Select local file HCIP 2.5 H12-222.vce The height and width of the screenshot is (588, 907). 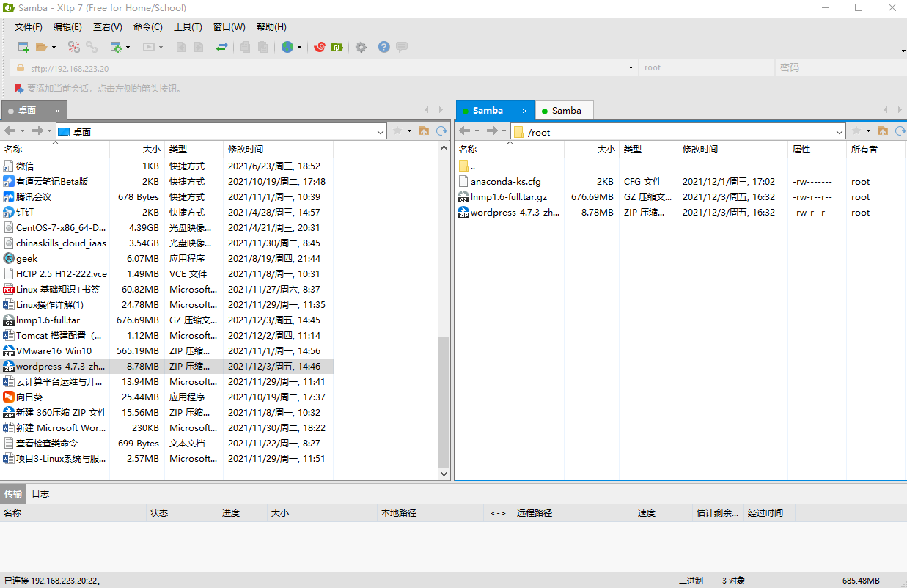click(62, 273)
